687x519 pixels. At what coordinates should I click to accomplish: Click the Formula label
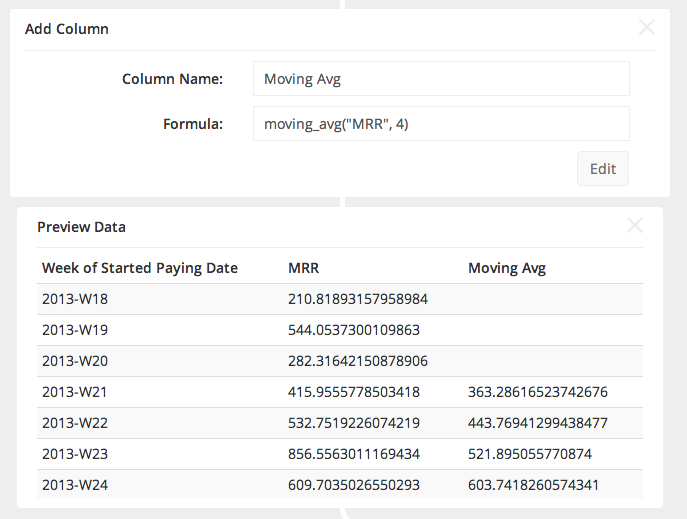pos(192,124)
